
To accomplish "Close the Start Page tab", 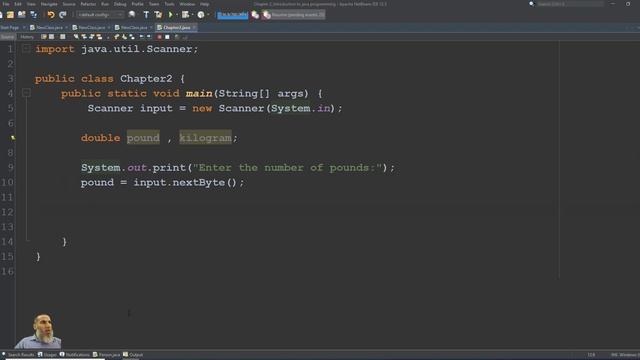I will pos(24,27).
